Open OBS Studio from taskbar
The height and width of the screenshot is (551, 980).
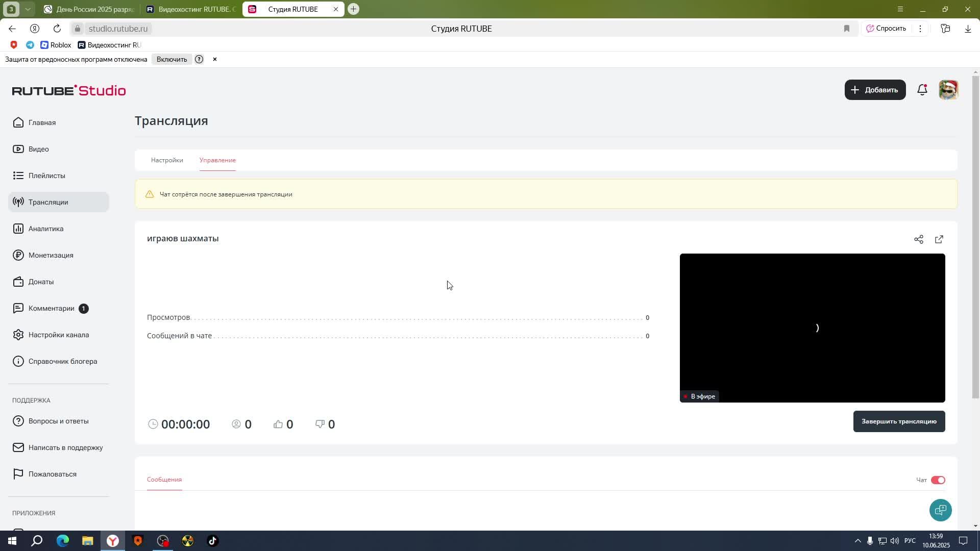coord(162,541)
